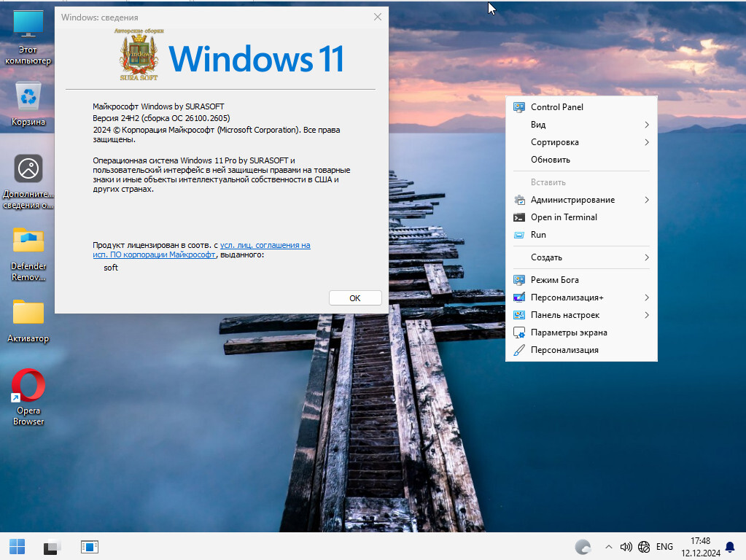Switch the ENG input language indicator

coord(664,547)
